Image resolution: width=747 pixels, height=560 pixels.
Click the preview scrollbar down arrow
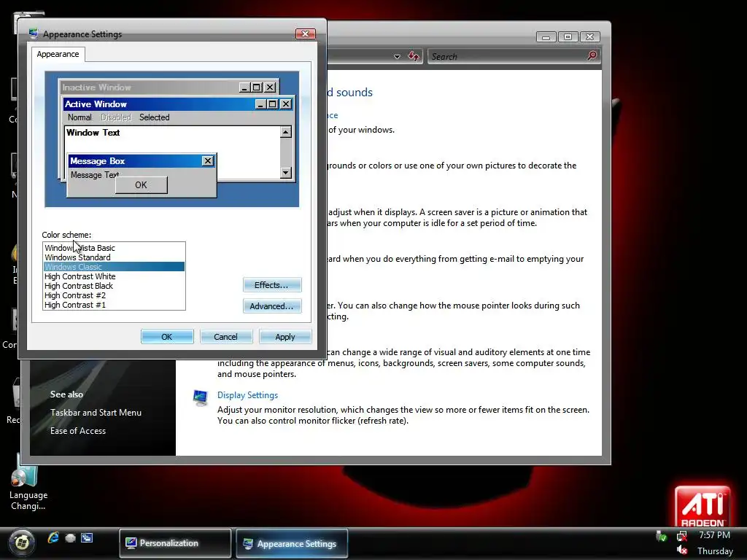[286, 172]
